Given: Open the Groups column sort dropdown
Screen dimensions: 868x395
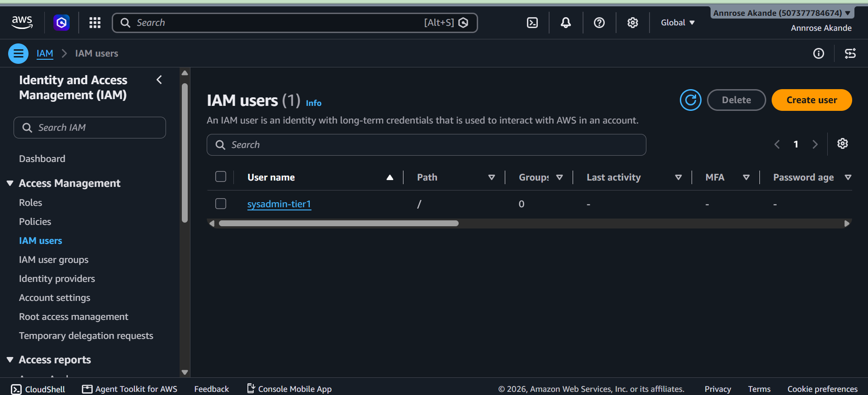Looking at the screenshot, I should 560,177.
